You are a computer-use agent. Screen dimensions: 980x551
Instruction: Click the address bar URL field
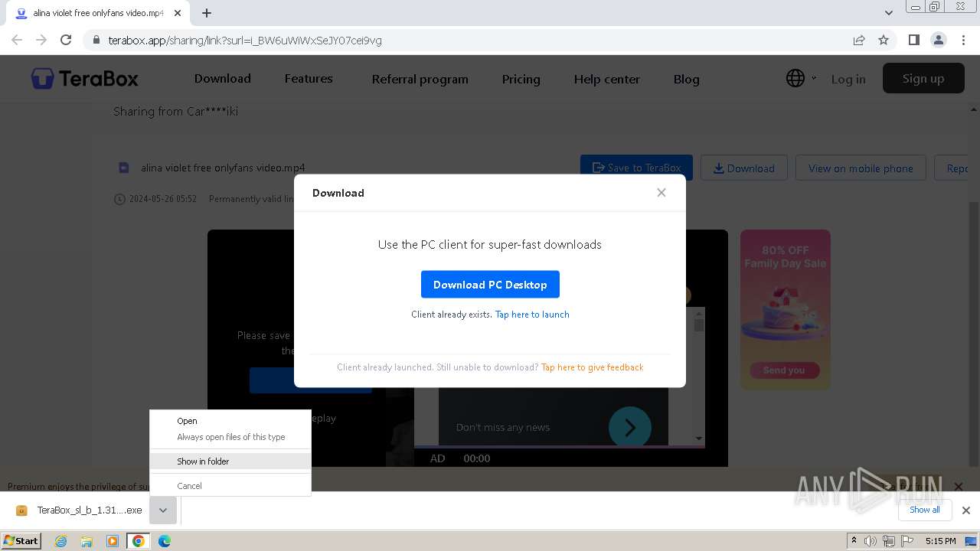tap(467, 40)
